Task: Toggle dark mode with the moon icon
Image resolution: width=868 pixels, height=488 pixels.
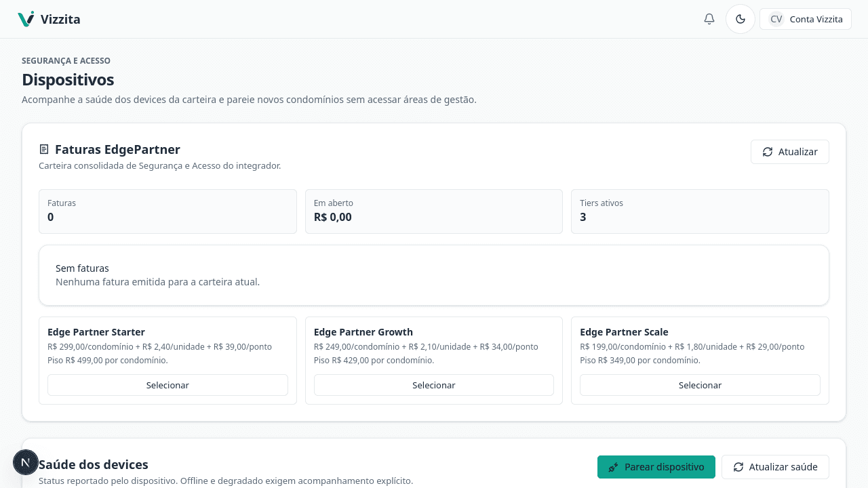Action: point(741,19)
